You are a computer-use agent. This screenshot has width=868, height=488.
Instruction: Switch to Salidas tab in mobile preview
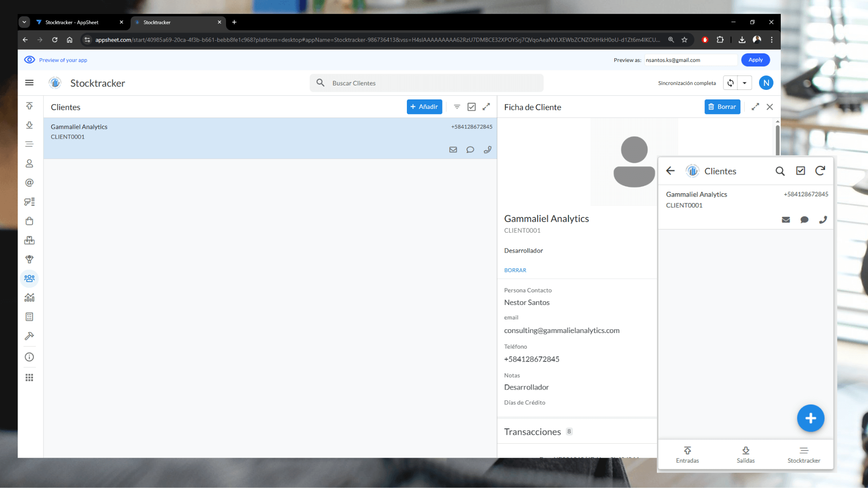click(x=745, y=455)
